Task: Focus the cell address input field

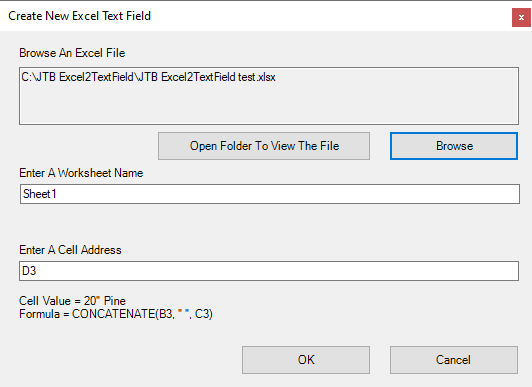Action: pyautogui.click(x=269, y=271)
